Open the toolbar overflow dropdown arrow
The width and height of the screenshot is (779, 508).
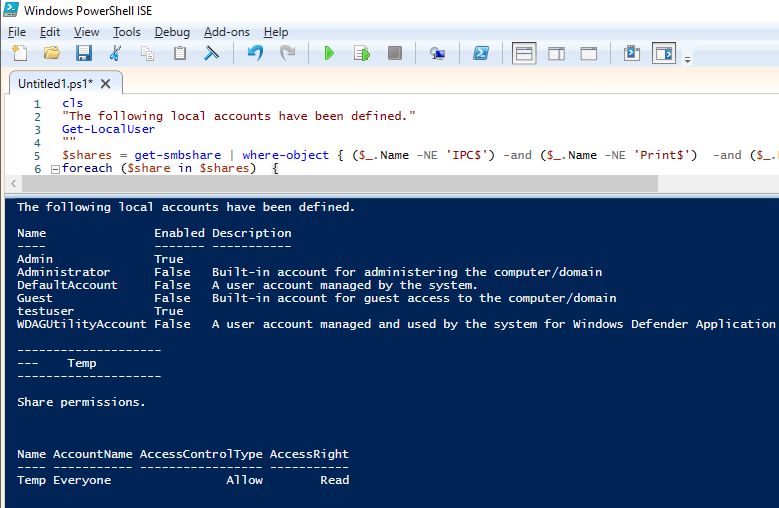tap(688, 60)
